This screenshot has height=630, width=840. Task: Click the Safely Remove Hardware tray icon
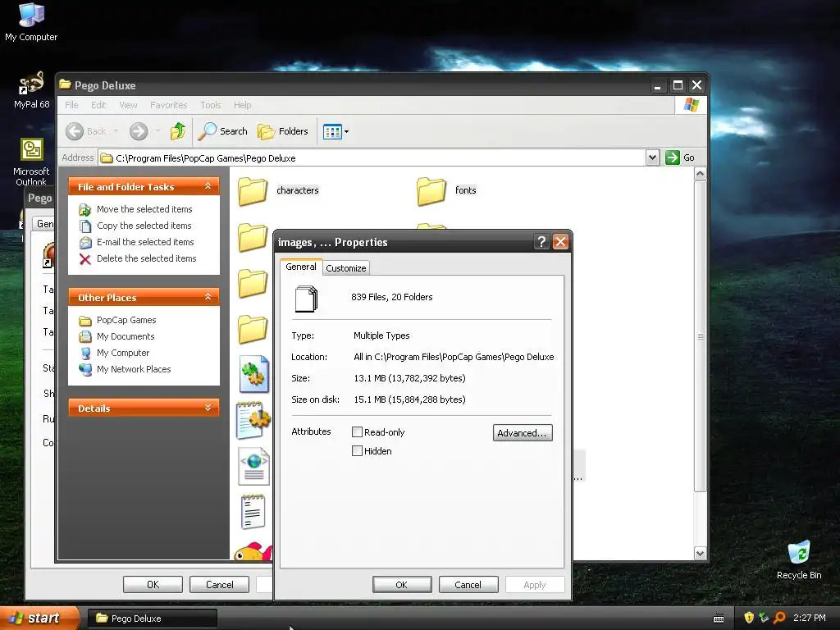pyautogui.click(x=764, y=618)
